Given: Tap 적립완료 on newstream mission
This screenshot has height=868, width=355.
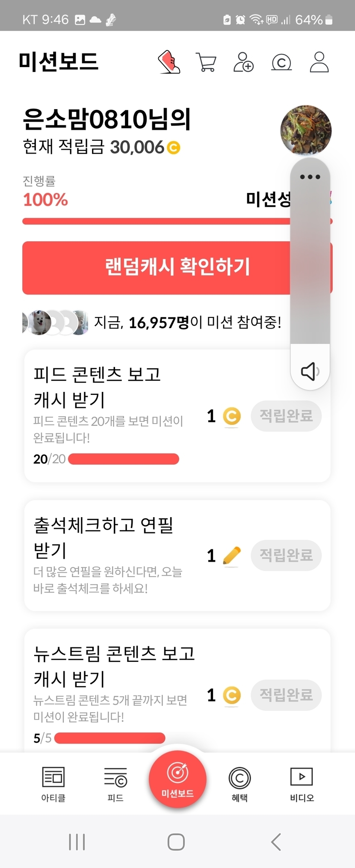Looking at the screenshot, I should tap(286, 695).
